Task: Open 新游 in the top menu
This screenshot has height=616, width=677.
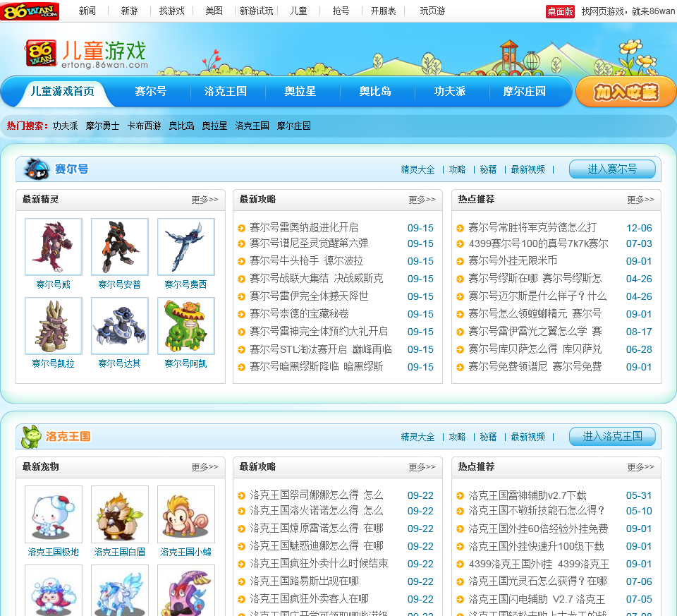Action: 129,11
